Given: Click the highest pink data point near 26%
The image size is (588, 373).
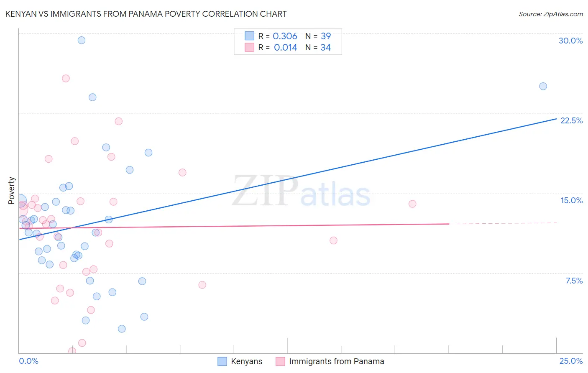Looking at the screenshot, I should pyautogui.click(x=66, y=78).
